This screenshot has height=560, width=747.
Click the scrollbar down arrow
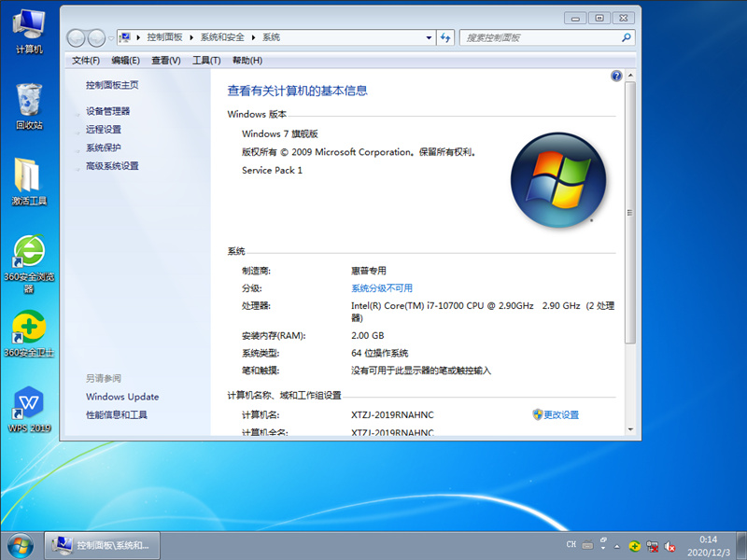coord(630,429)
